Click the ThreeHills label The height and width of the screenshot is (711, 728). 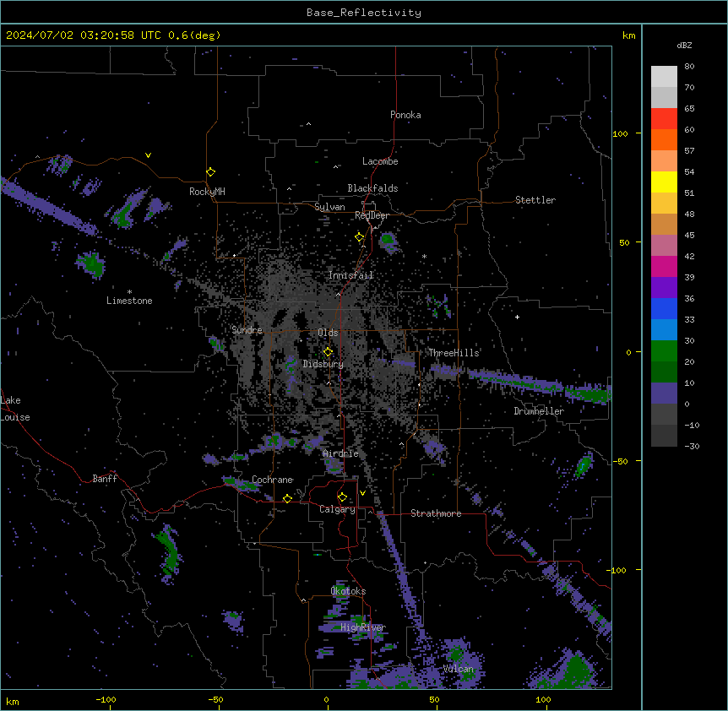454,353
